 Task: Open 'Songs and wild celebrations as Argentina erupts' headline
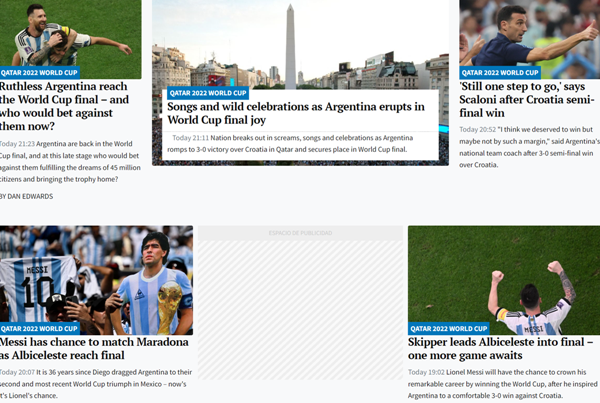(295, 113)
